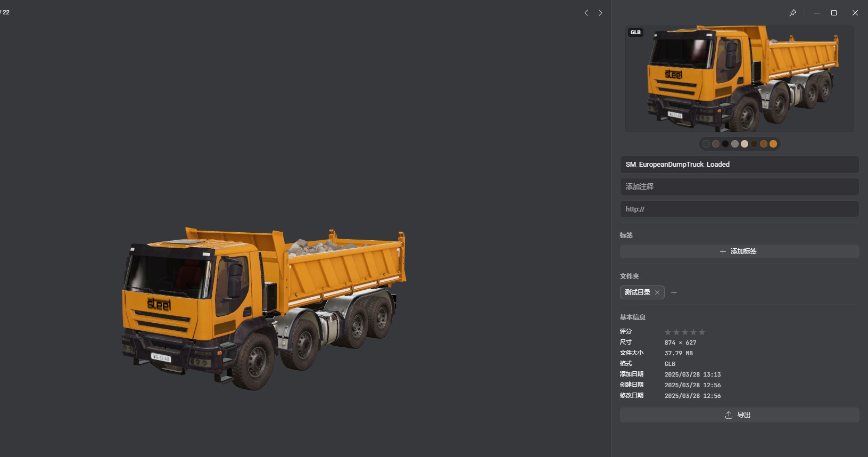Pick the beige color swatch
Screen dimensions: 868x457
click(745, 144)
